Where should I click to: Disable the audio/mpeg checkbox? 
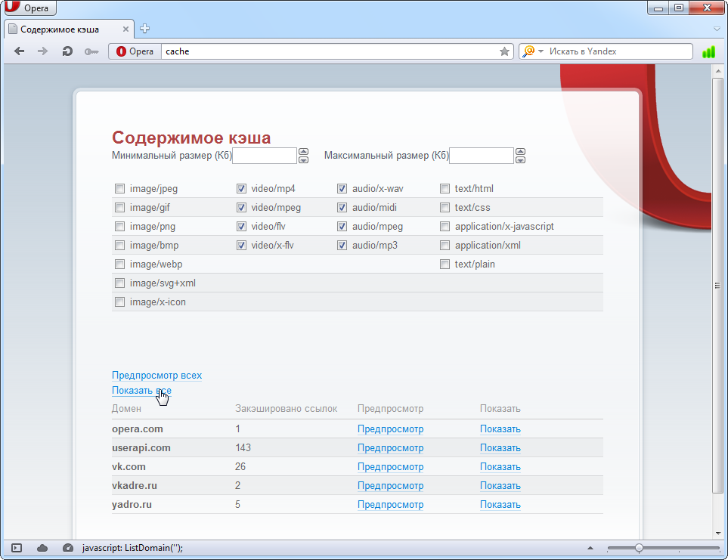tap(342, 227)
